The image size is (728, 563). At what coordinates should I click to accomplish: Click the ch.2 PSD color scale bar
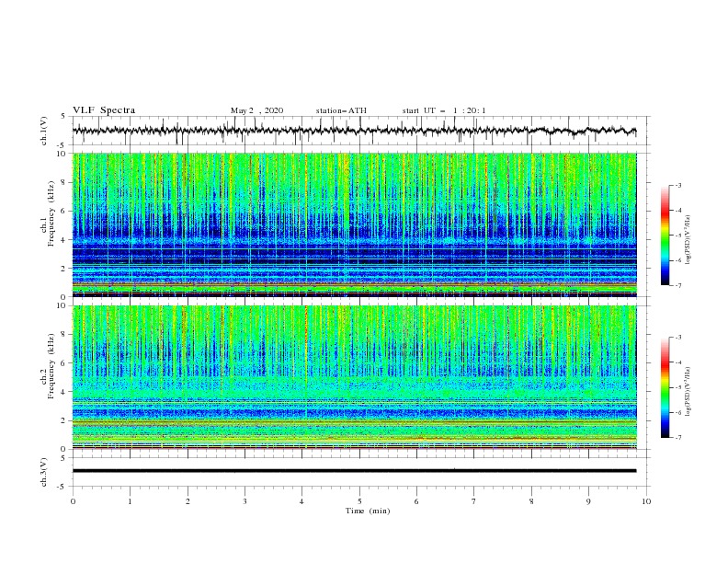[665, 387]
